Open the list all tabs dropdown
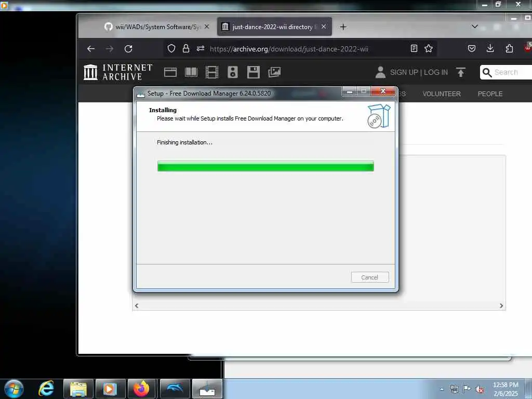 click(x=475, y=26)
